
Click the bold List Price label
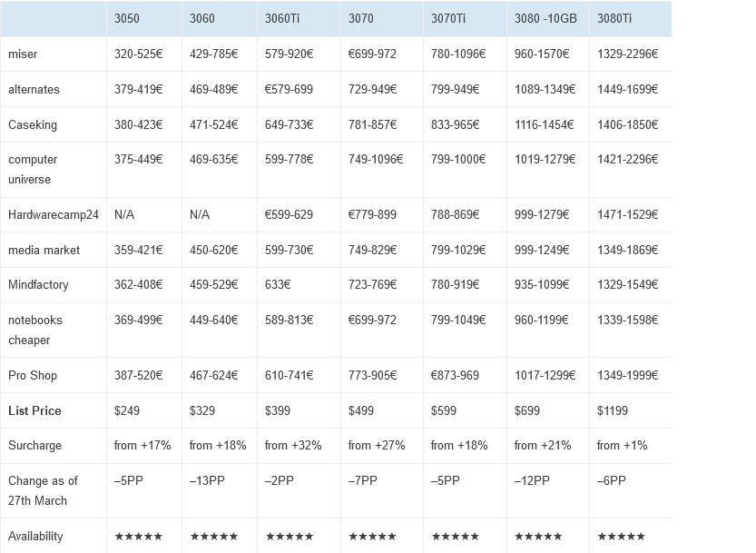pyautogui.click(x=34, y=410)
